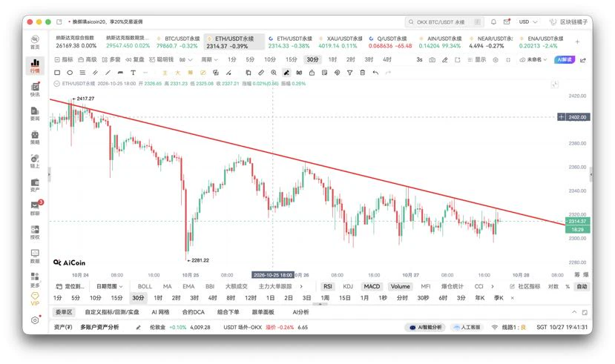
Task: Switch to the BTC/USDT永续 ticker tab
Action: [x=179, y=42]
